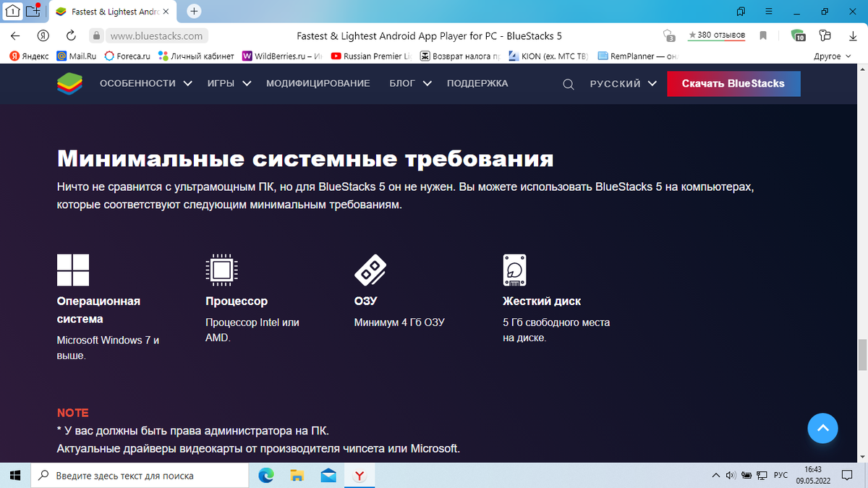This screenshot has width=868, height=488.
Task: Click the network tray icon
Action: [x=762, y=476]
